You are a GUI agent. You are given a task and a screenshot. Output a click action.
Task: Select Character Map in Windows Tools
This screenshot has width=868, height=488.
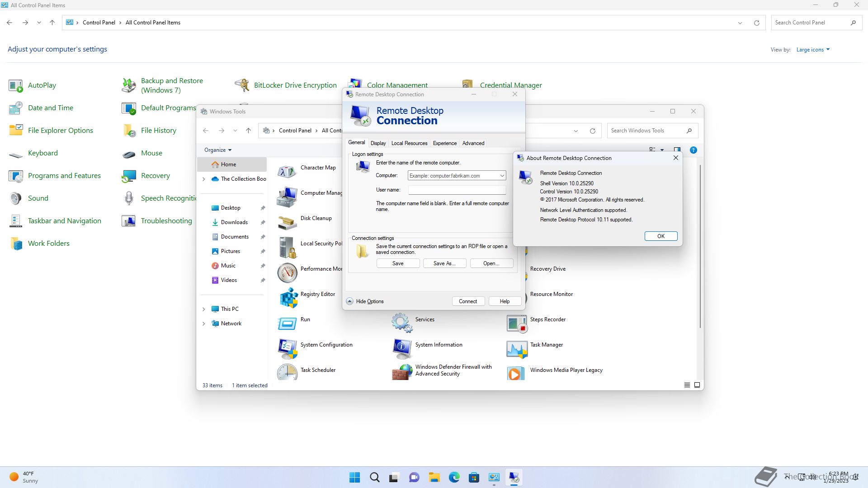pos(318,168)
